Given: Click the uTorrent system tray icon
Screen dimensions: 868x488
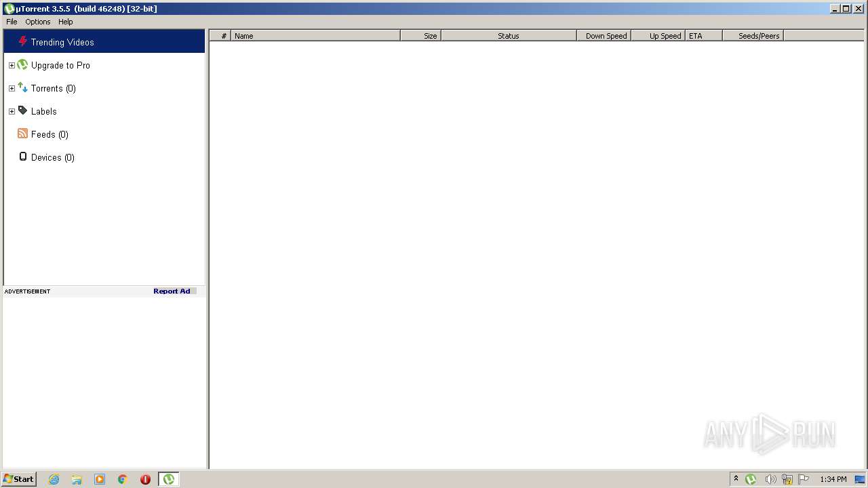Looking at the screenshot, I should 751,479.
